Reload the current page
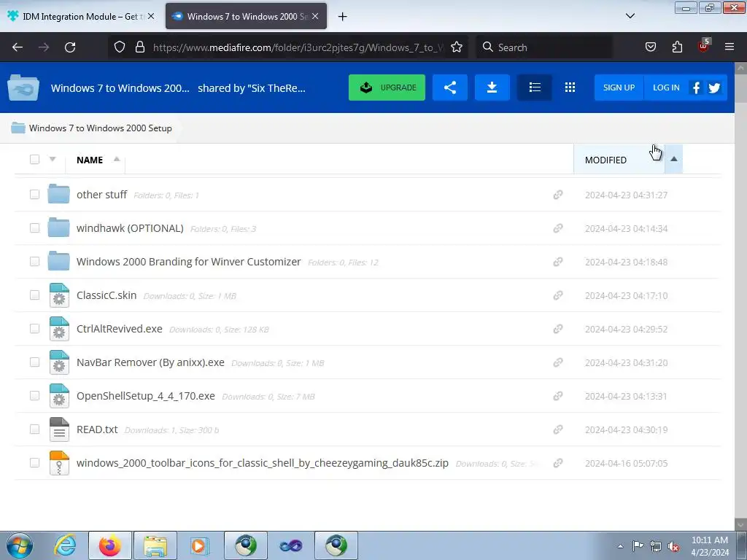The width and height of the screenshot is (747, 560). pyautogui.click(x=70, y=47)
